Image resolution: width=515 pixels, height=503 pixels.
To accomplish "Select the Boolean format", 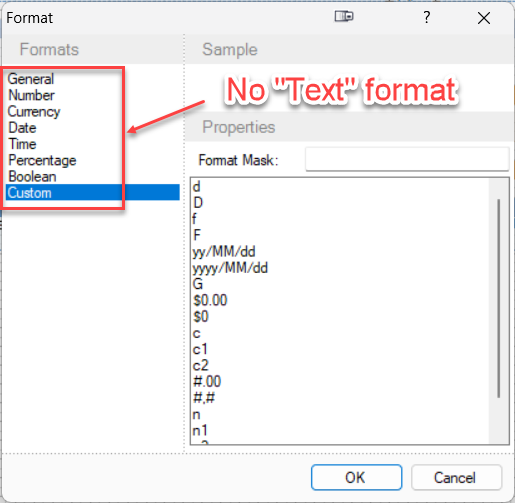I will click(x=32, y=177).
